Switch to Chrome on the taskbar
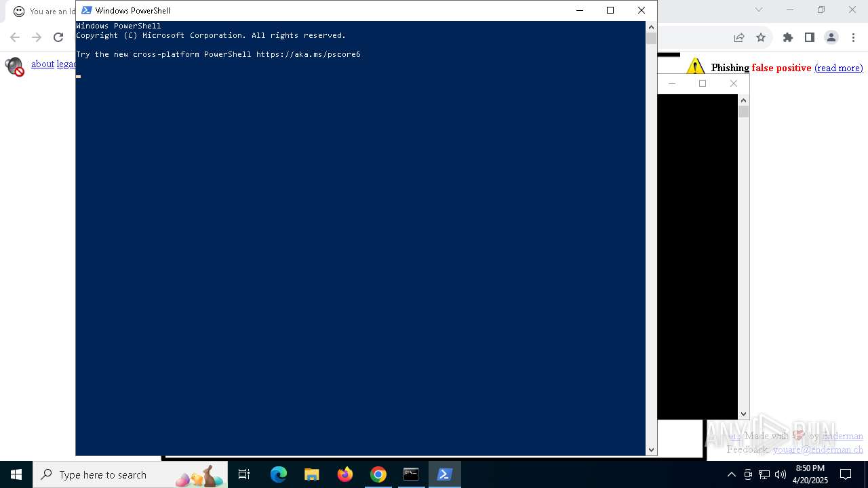Screen dimensions: 868x488 click(378, 474)
